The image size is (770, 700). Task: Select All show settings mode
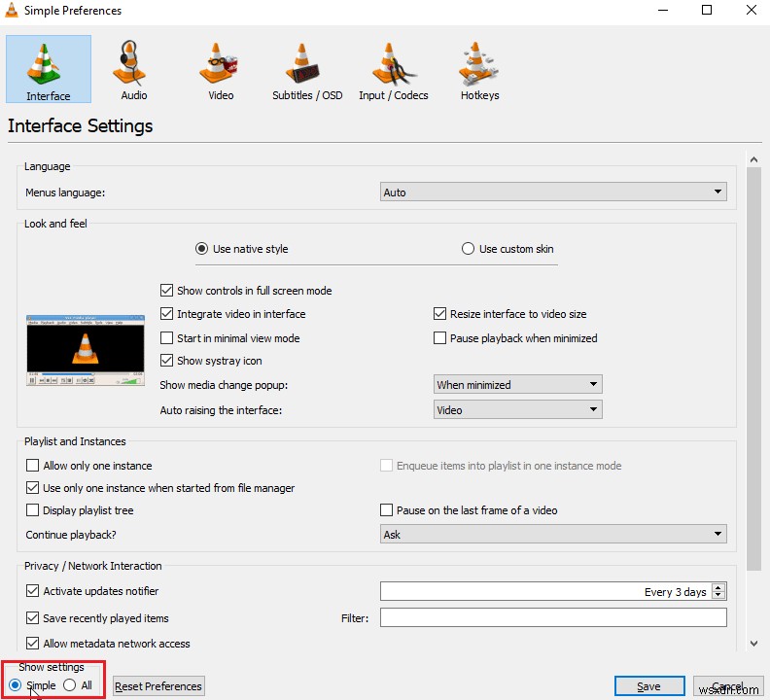(78, 685)
